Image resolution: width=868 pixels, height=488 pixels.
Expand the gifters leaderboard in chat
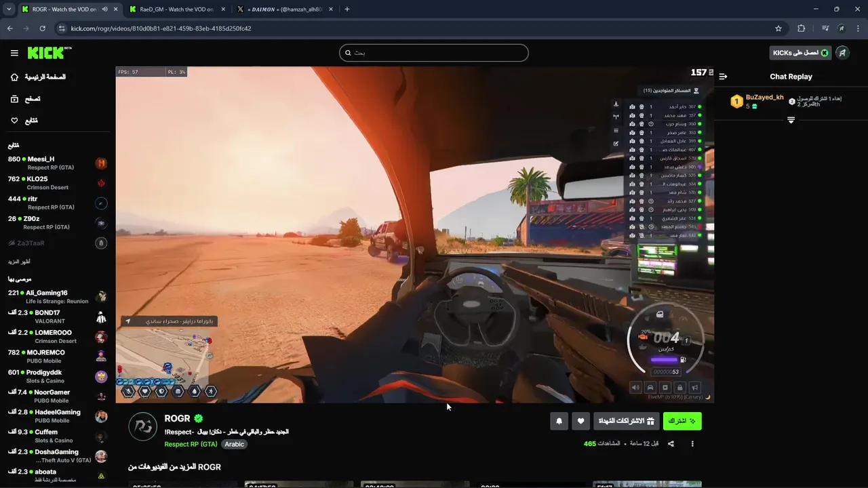[791, 120]
